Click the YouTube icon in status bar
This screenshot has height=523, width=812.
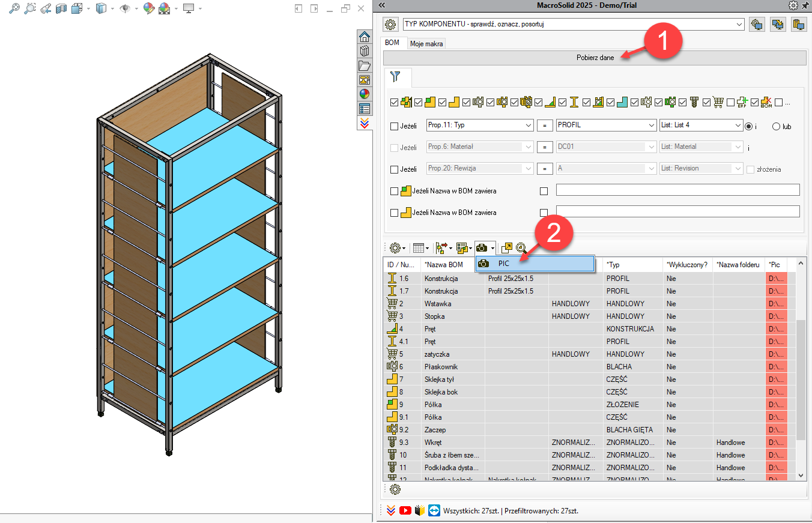point(405,510)
